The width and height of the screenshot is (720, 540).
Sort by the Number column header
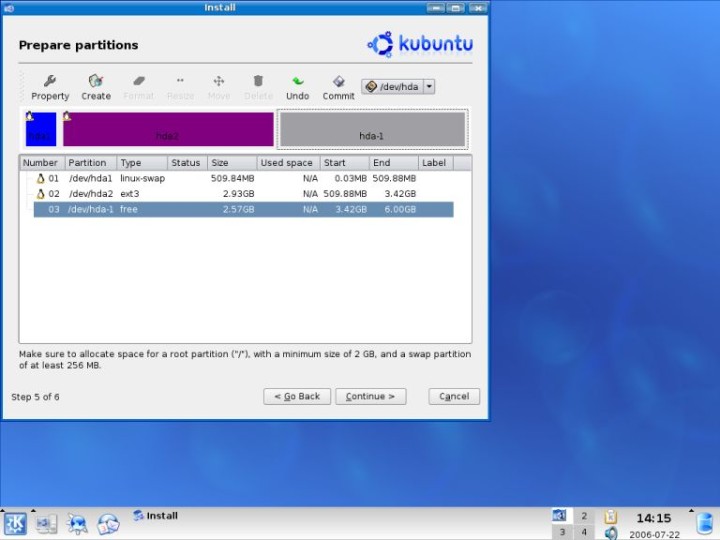pyautogui.click(x=42, y=163)
